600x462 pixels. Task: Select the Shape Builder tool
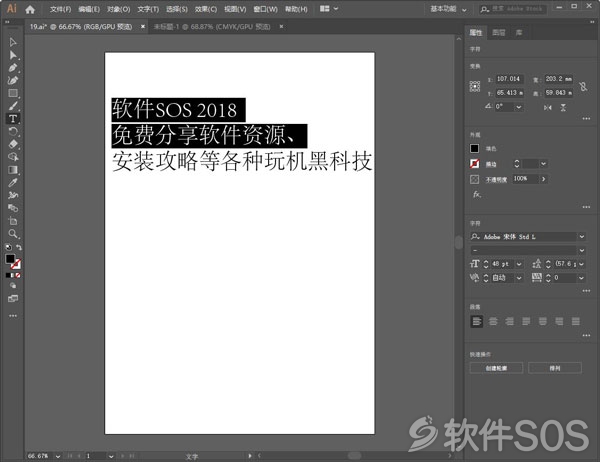13,157
